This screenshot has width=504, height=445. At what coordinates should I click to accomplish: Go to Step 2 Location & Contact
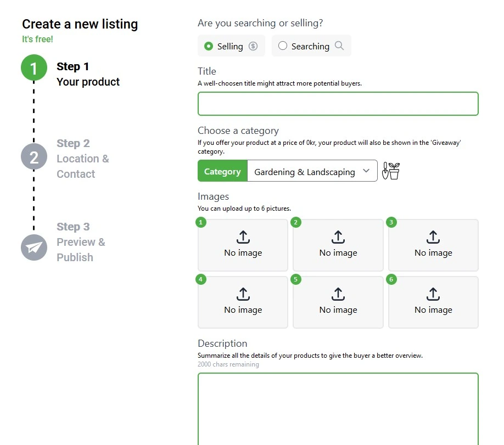83,158
